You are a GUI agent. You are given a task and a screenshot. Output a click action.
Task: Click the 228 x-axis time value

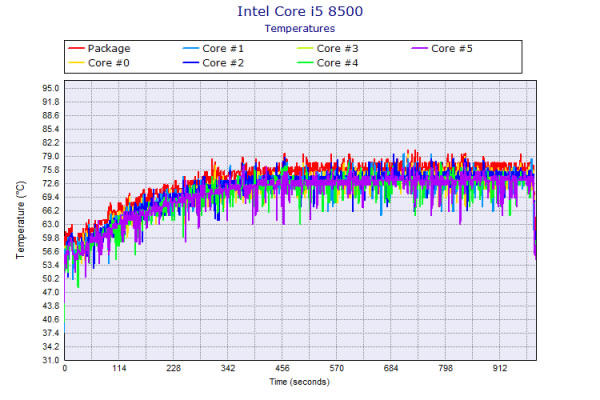coord(173,368)
